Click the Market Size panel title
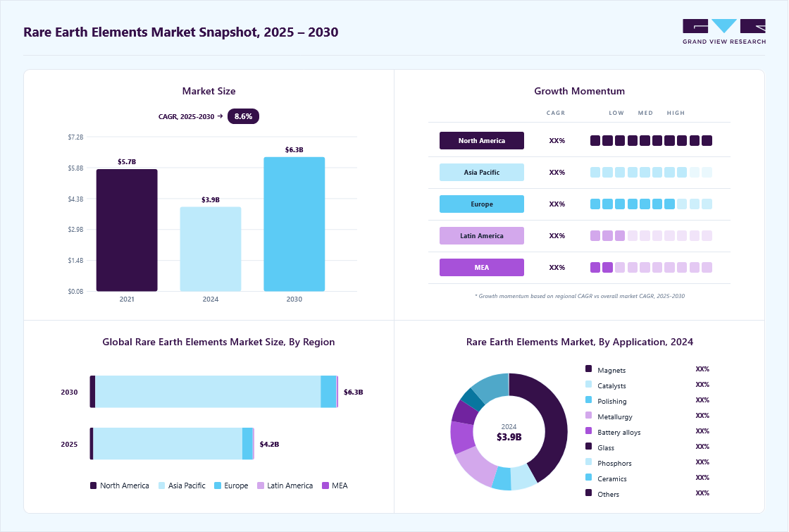Image resolution: width=789 pixels, height=532 pixels. (x=209, y=91)
